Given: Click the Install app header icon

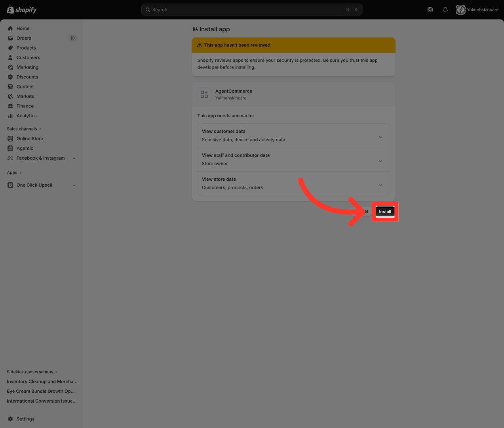Looking at the screenshot, I should coord(195,29).
